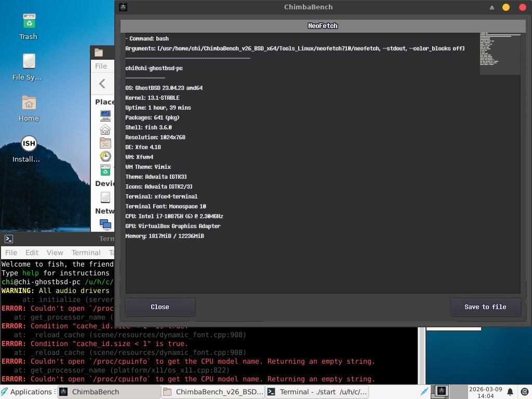Click the GPU: VirtualBox Graphics Adapter line
The image size is (532, 399).
pyautogui.click(x=173, y=225)
